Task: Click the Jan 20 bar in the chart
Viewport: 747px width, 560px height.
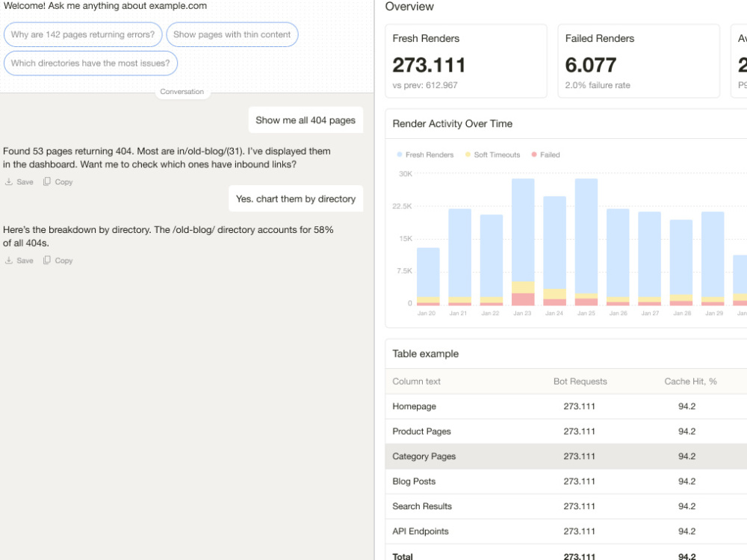Action: tap(428, 276)
